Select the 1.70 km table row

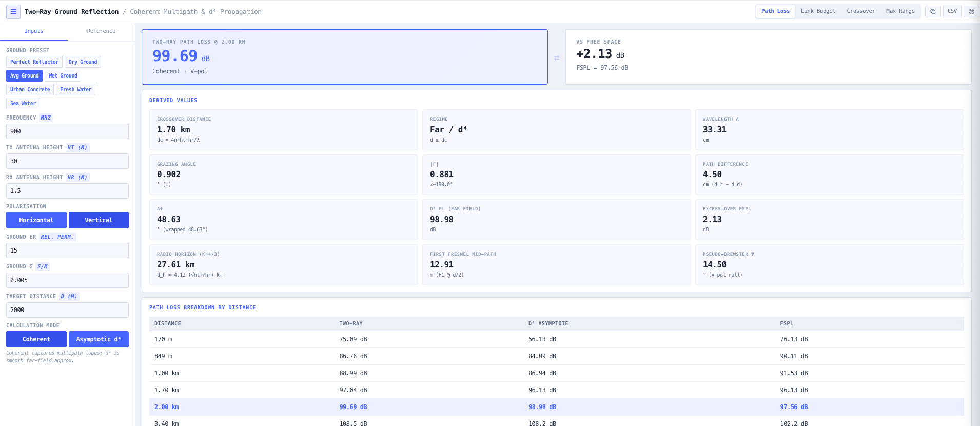(556, 390)
